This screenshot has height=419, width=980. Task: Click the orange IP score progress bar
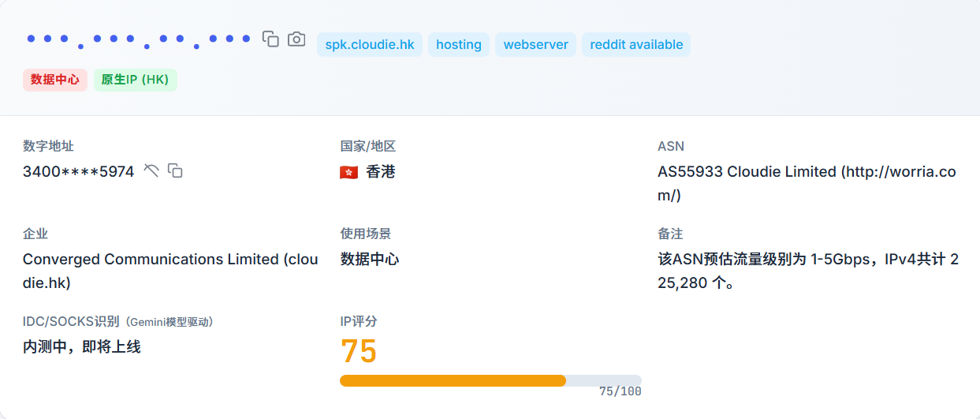pyautogui.click(x=453, y=380)
